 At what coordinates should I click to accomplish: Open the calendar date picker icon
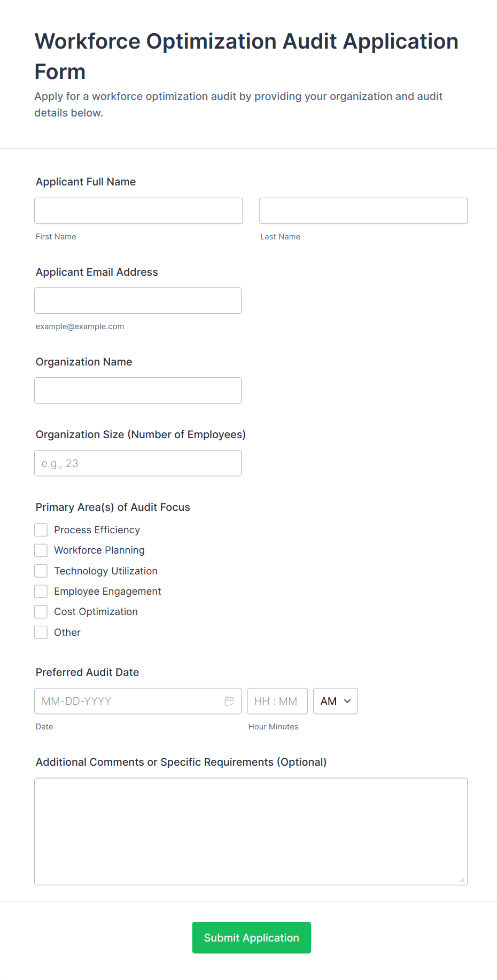point(230,701)
